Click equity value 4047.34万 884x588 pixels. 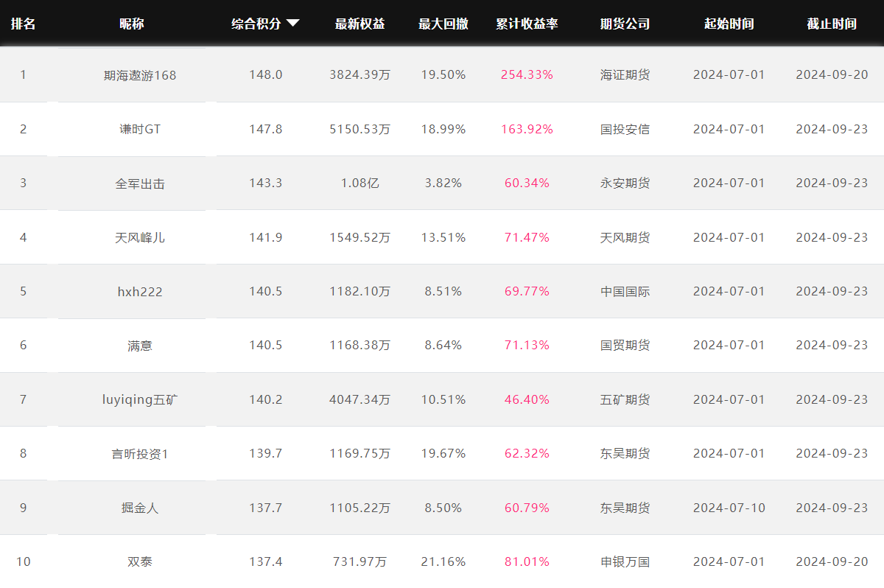[x=359, y=399]
